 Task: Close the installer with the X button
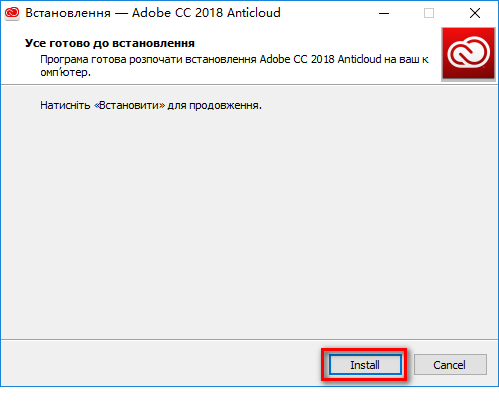tap(475, 13)
